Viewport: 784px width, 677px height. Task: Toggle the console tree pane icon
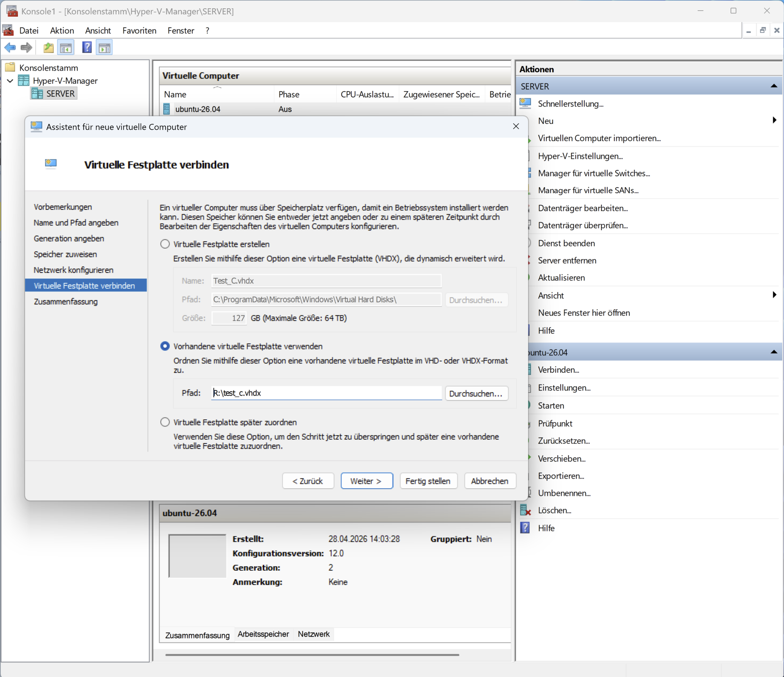tap(66, 48)
